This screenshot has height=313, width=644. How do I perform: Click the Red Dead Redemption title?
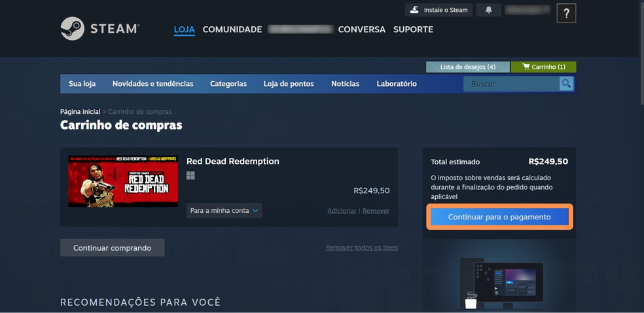point(233,162)
